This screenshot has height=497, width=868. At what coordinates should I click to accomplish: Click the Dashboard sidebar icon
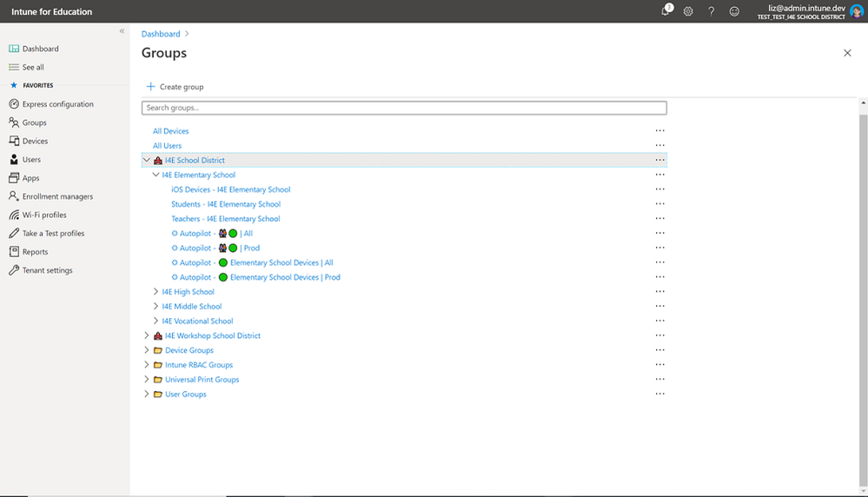(x=14, y=49)
